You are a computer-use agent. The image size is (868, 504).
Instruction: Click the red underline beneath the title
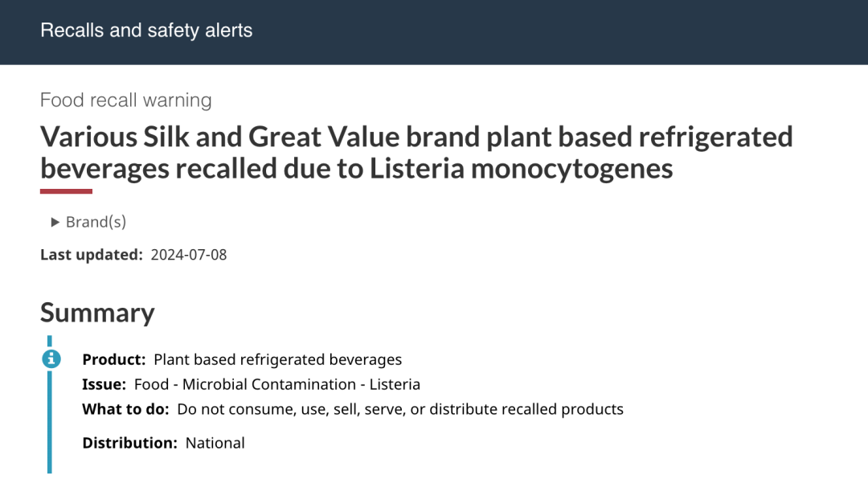66,191
